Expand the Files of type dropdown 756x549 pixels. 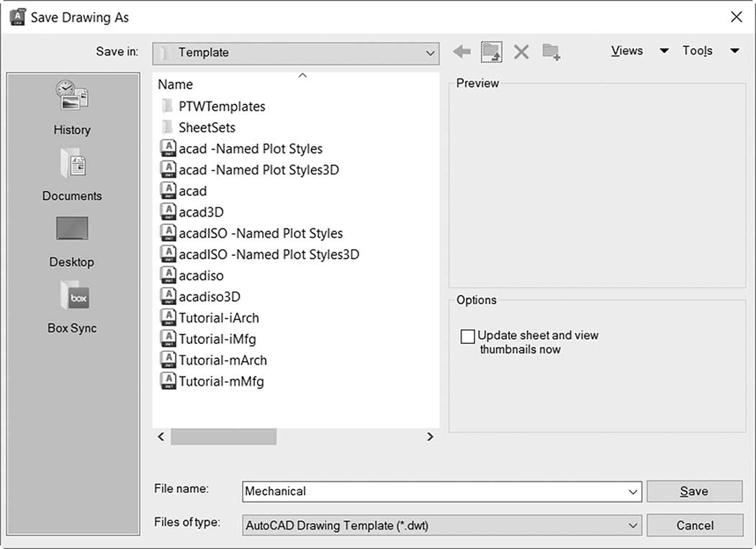click(633, 525)
